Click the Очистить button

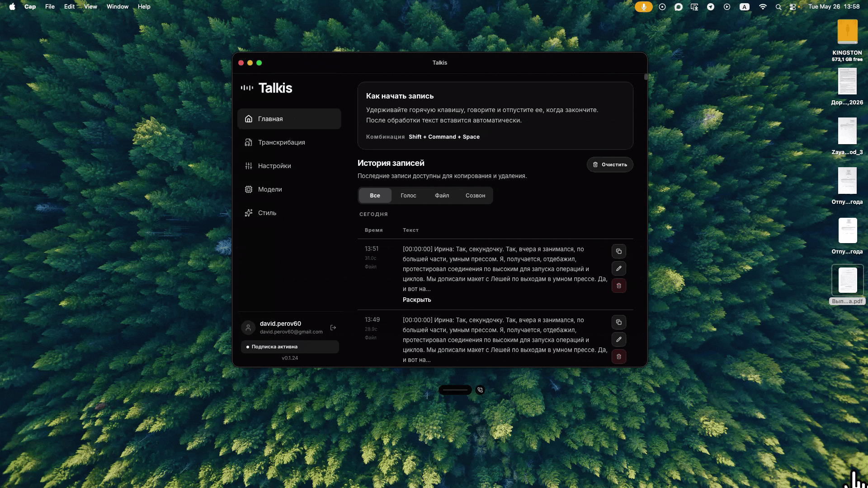click(610, 164)
